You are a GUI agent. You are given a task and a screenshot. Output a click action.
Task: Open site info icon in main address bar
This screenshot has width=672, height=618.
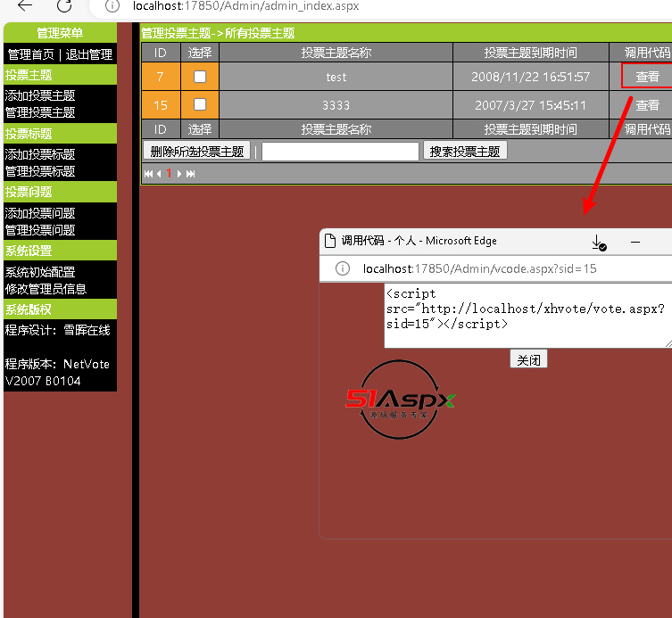[x=112, y=6]
